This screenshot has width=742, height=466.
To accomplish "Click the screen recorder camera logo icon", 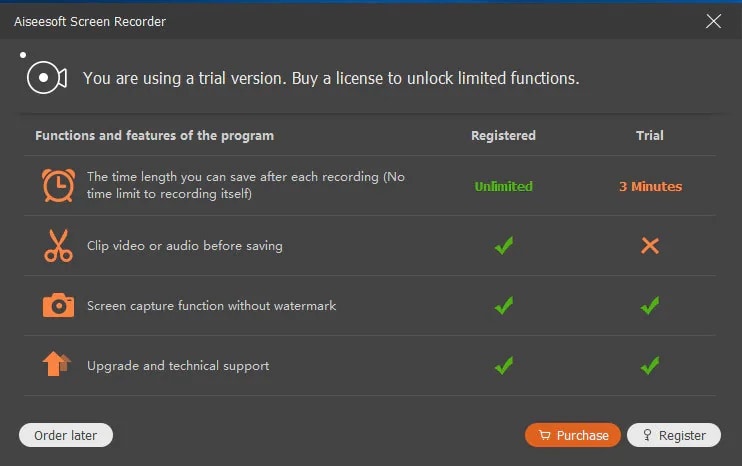I will click(x=46, y=77).
